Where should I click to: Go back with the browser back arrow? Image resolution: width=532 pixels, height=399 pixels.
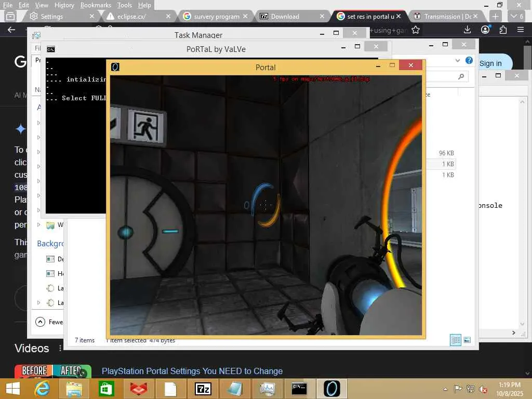click(x=11, y=30)
